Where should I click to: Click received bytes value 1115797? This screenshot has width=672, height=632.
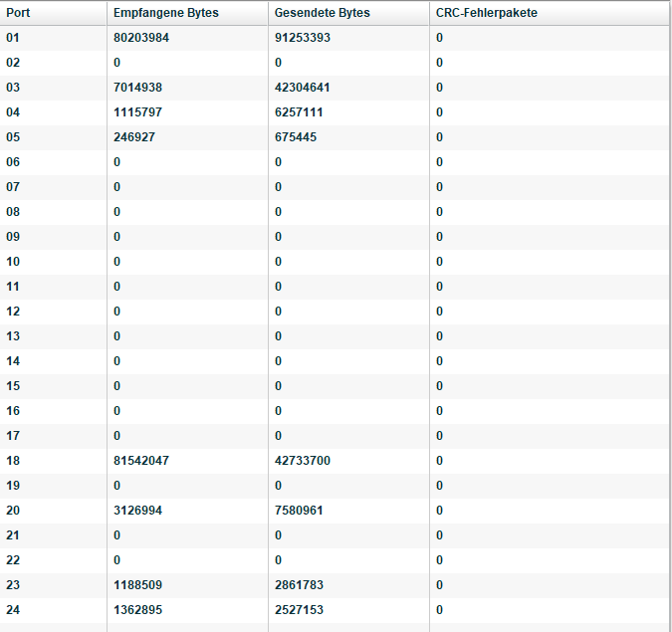[x=138, y=112]
